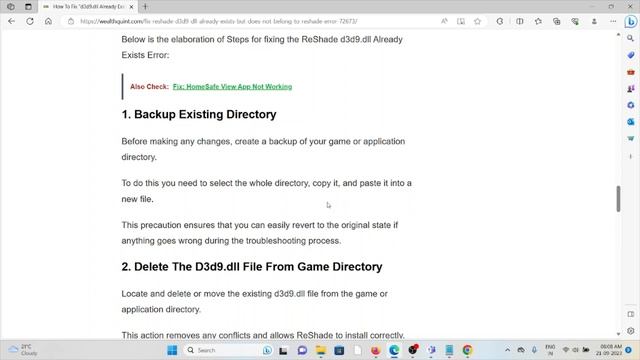The image size is (640, 360).
Task: View site information lock icon
Action: click(x=71, y=21)
